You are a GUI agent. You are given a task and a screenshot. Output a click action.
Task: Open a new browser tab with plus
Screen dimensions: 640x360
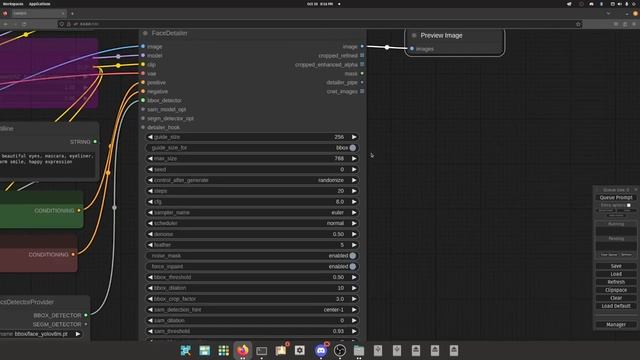point(72,13)
